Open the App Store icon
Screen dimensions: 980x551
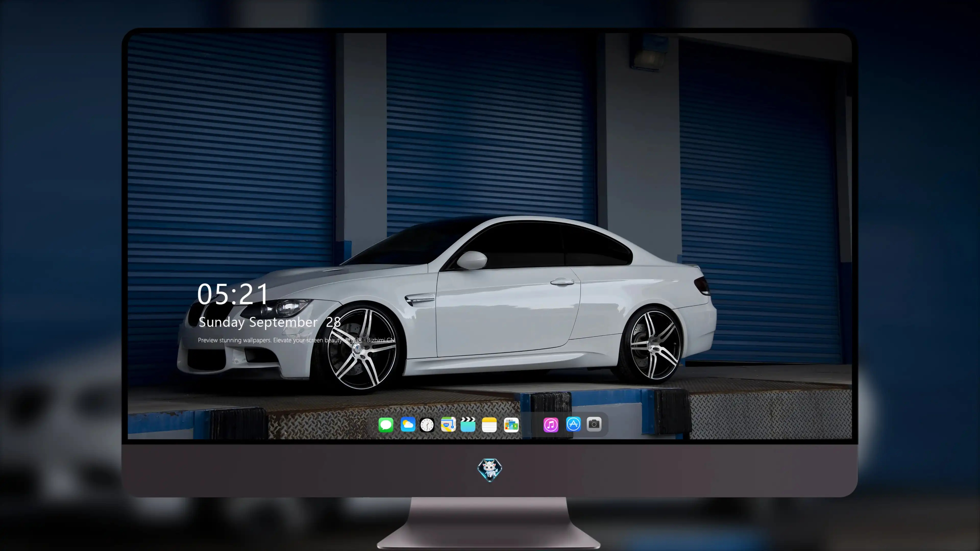click(x=573, y=424)
